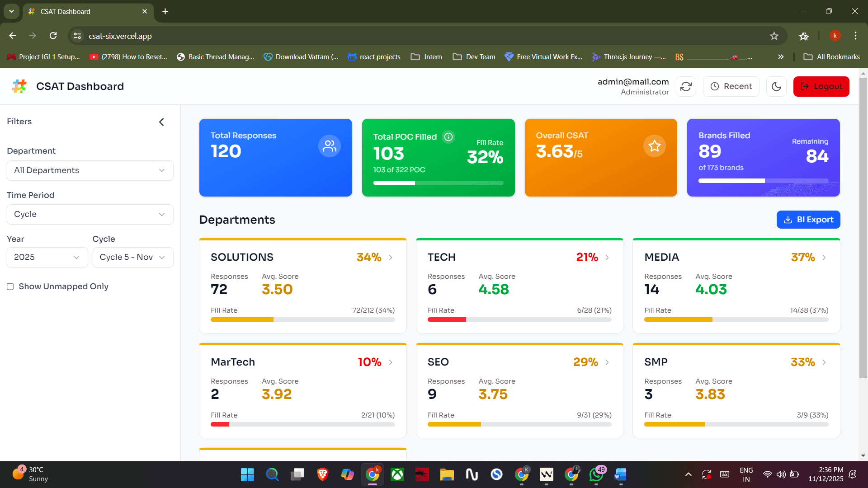Image resolution: width=868 pixels, height=488 pixels.
Task: Toggle dark mode with the moon icon
Action: pyautogui.click(x=776, y=86)
